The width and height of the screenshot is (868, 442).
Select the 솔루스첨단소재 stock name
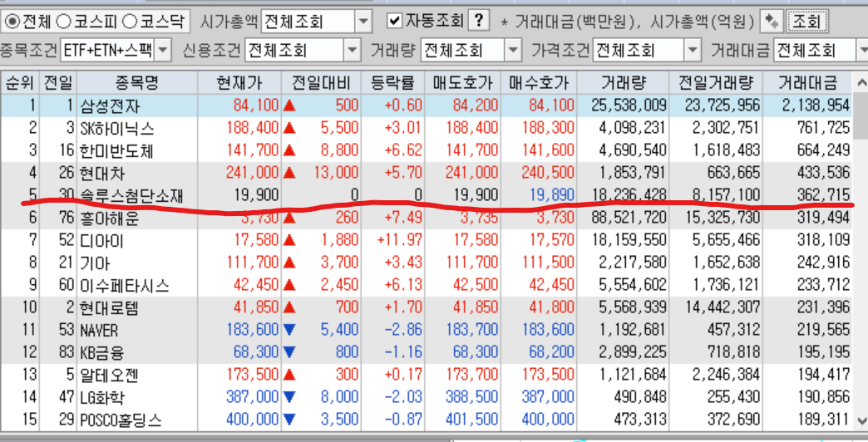pyautogui.click(x=131, y=196)
